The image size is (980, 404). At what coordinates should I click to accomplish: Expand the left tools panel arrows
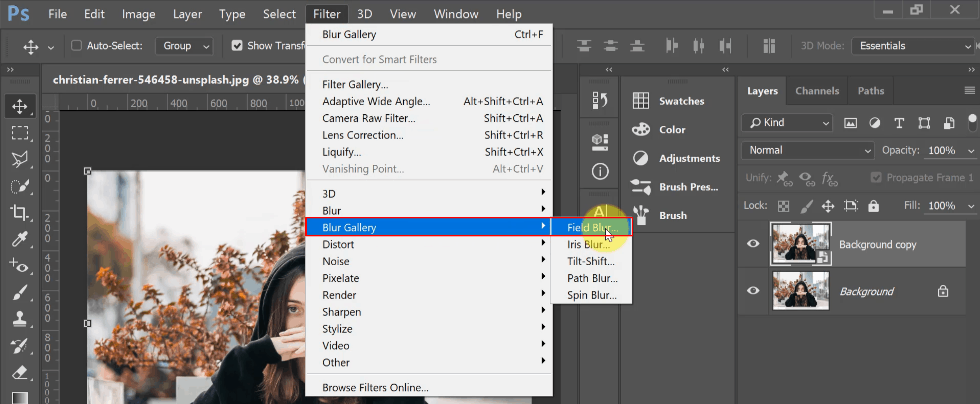[x=10, y=69]
